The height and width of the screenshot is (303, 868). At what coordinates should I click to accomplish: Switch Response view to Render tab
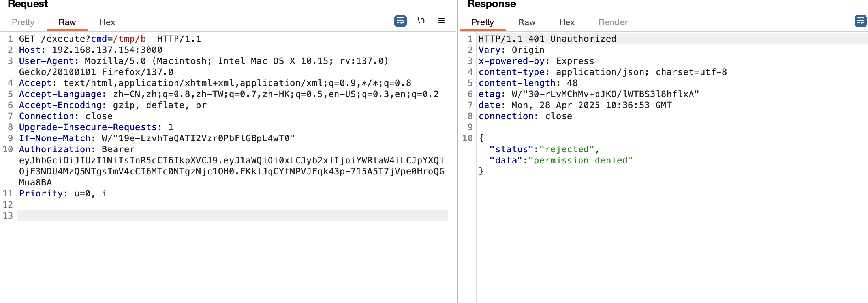[x=613, y=22]
